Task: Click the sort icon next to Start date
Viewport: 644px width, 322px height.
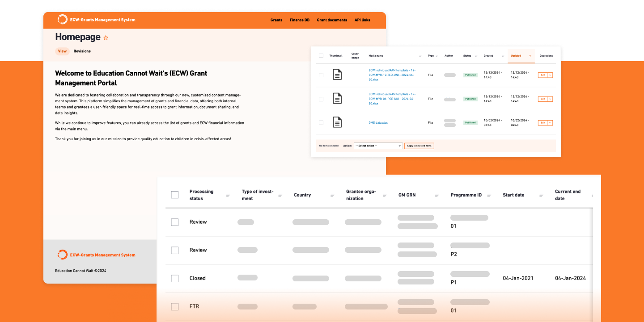Action: 542,195
